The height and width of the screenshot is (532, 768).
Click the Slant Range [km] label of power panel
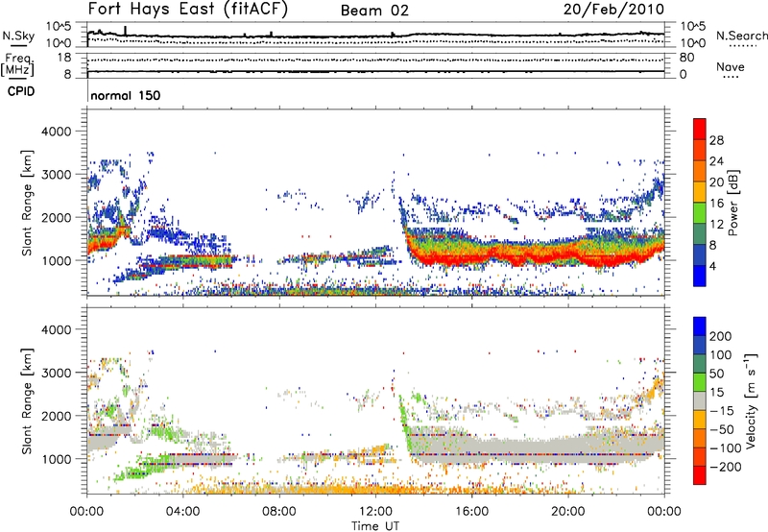[x=27, y=203]
